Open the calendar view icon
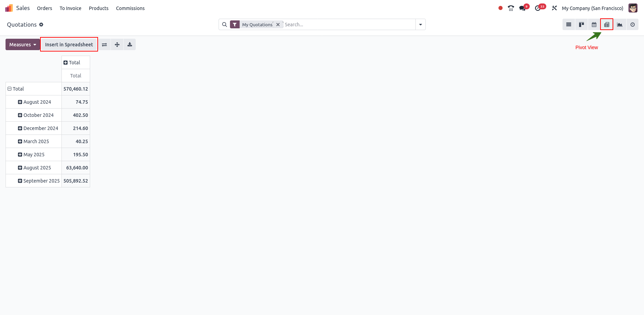 [x=594, y=25]
